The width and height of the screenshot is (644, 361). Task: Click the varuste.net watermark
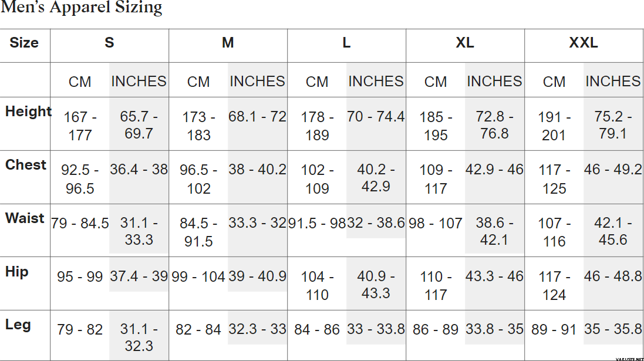(630, 359)
